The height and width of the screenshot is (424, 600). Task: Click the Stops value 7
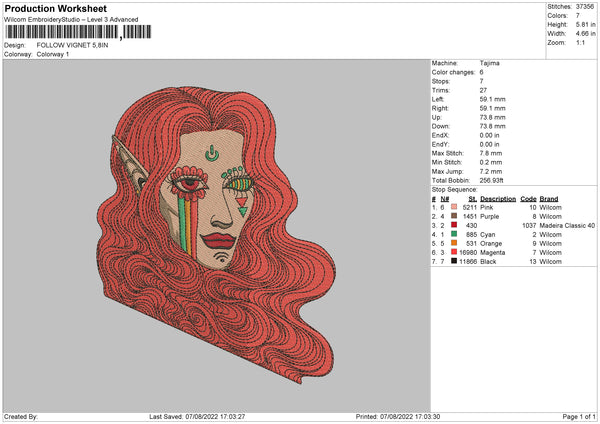pos(481,81)
